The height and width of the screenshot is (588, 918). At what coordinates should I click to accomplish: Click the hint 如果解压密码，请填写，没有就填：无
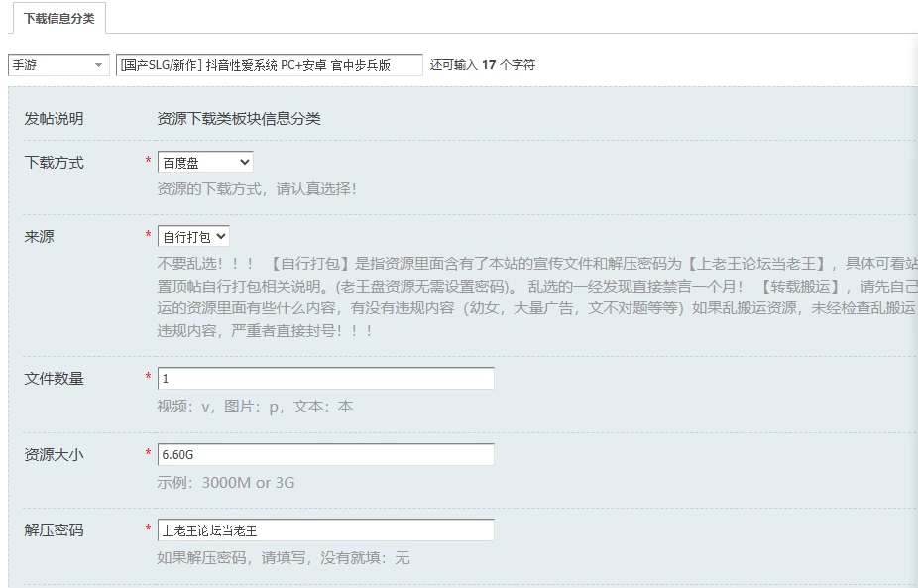click(284, 557)
